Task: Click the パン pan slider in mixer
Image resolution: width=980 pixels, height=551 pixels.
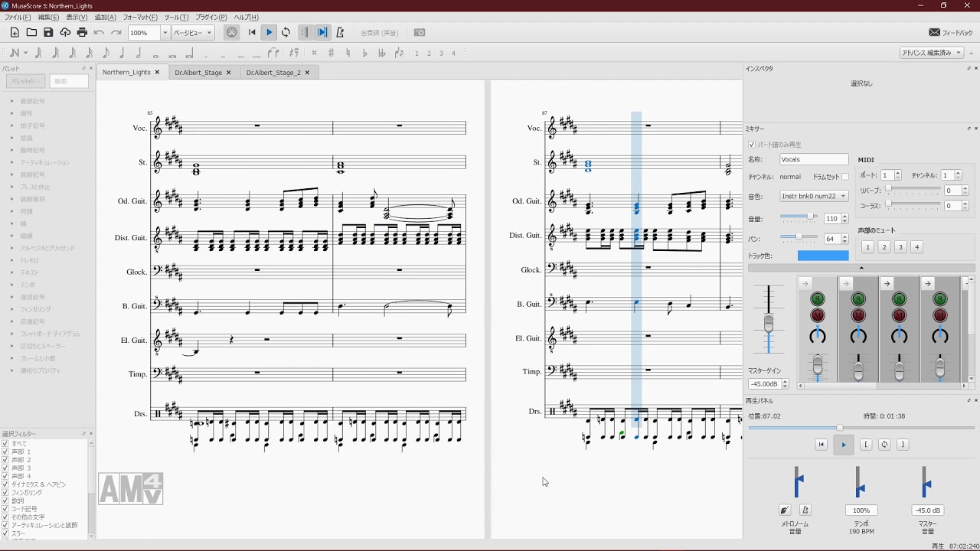Action: coord(799,238)
